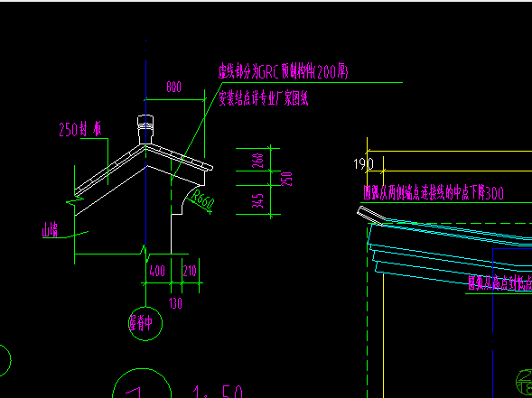Select the R660 radius dimension
Image resolution: width=532 pixels, height=398 pixels.
coord(203,199)
